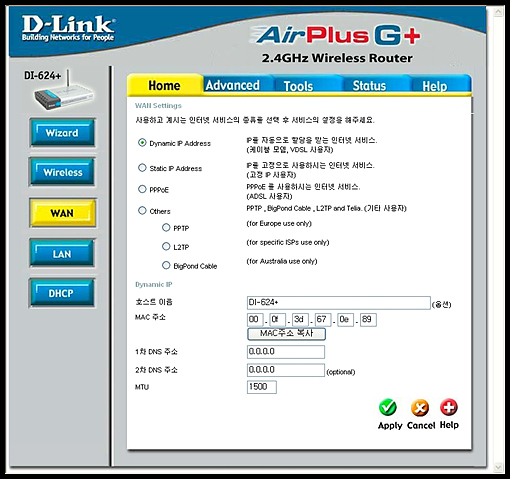
Task: Click the MAC octet field 0f
Action: coord(277,320)
